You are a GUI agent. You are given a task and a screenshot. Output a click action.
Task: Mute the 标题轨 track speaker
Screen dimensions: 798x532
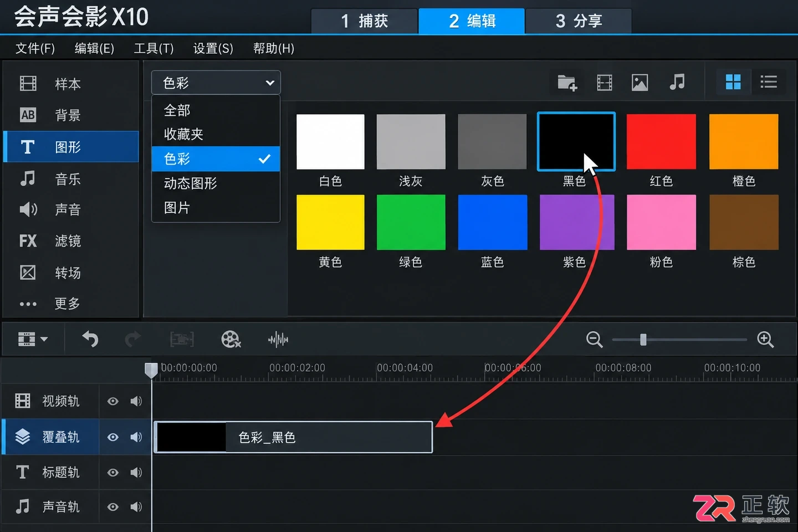pyautogui.click(x=136, y=473)
